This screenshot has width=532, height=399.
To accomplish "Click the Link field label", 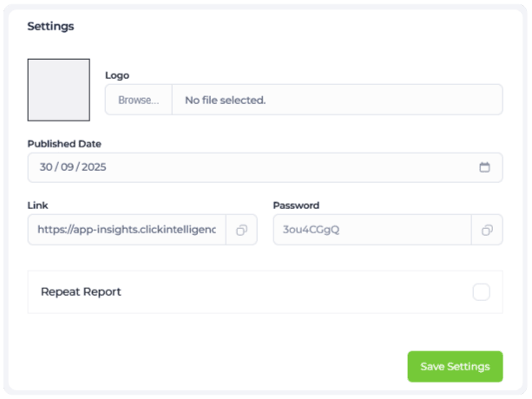I will click(x=37, y=206).
